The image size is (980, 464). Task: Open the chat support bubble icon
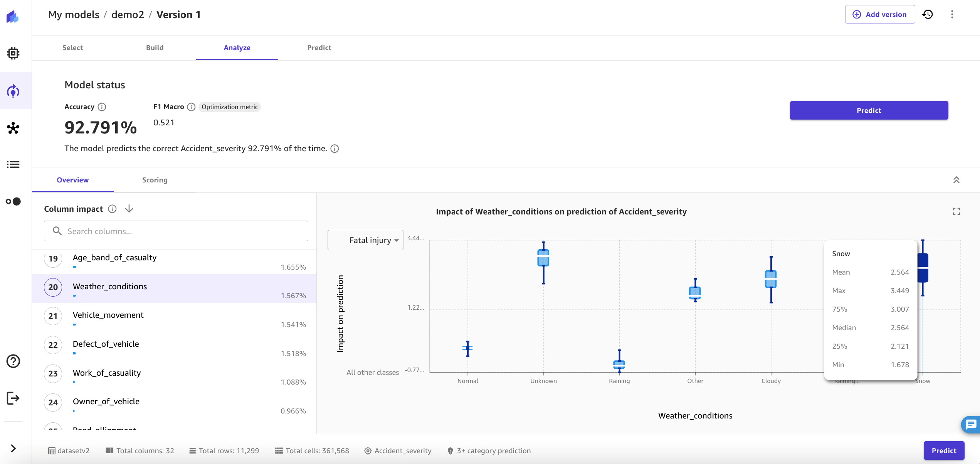(x=971, y=424)
